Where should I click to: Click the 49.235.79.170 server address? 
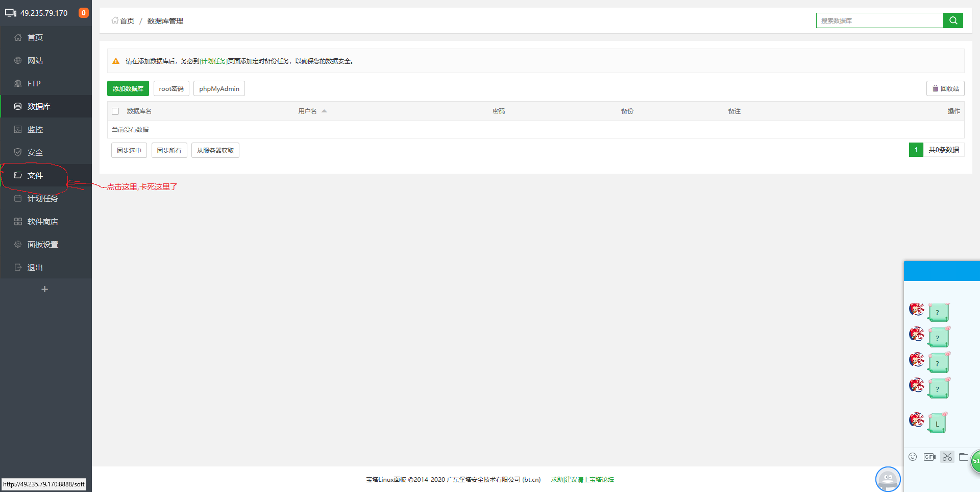(44, 13)
